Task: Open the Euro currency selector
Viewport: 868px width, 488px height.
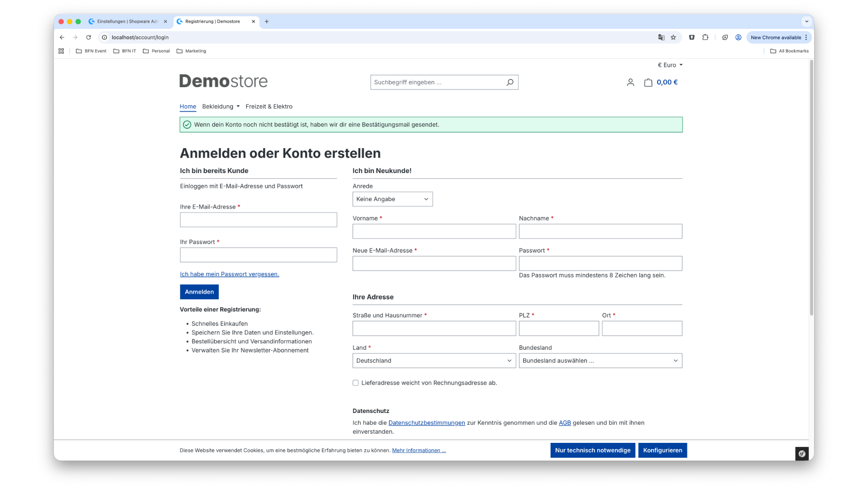Action: tap(670, 65)
